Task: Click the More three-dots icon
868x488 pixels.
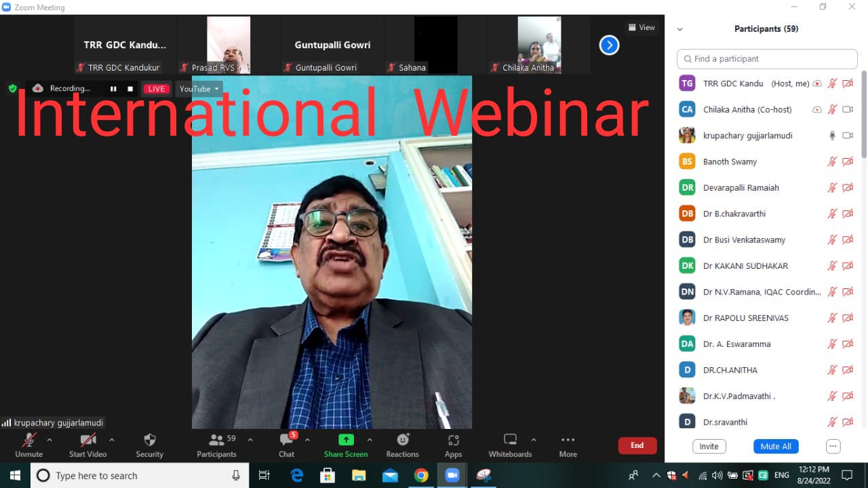Action: [x=568, y=440]
